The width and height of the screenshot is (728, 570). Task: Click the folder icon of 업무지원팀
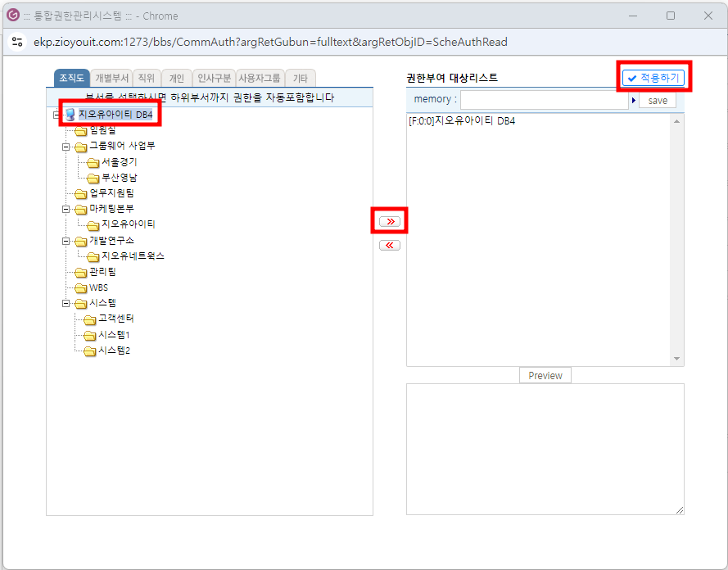pyautogui.click(x=81, y=194)
